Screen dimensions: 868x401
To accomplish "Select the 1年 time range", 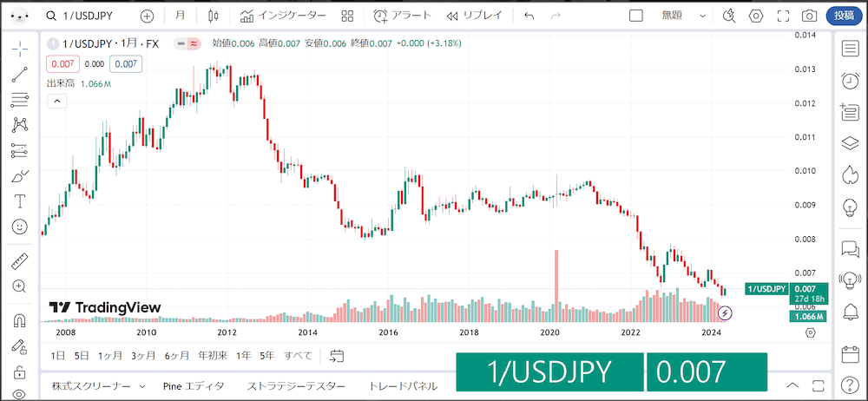I will coord(242,356).
